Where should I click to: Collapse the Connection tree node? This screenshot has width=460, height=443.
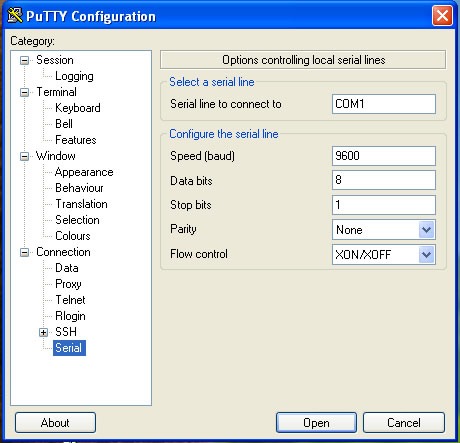pyautogui.click(x=24, y=252)
